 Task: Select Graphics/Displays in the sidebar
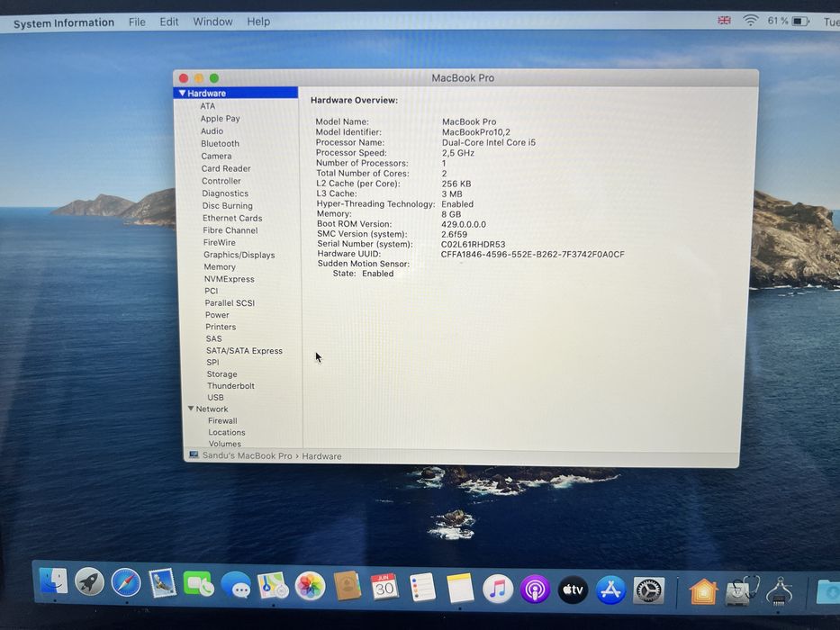coord(239,255)
